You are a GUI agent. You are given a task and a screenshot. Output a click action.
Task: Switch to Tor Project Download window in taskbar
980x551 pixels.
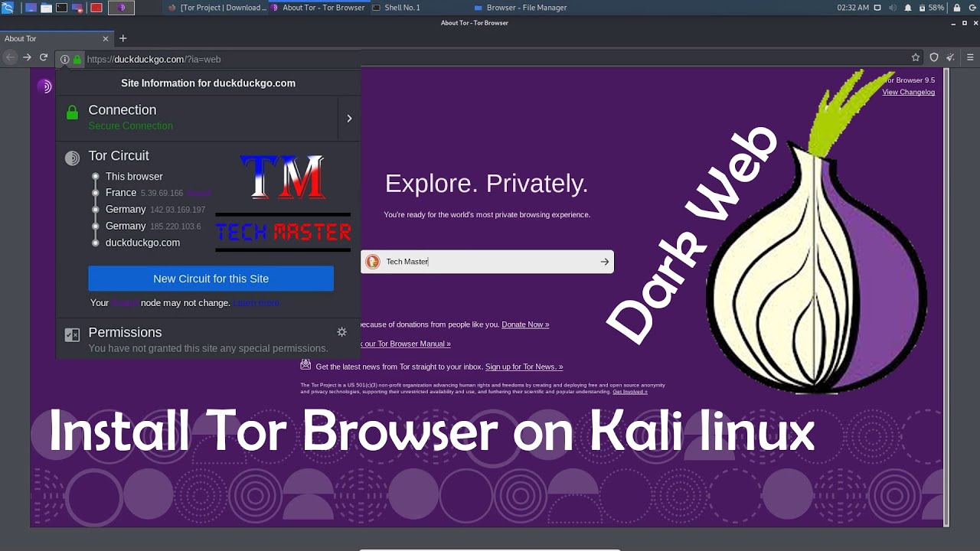coord(218,8)
